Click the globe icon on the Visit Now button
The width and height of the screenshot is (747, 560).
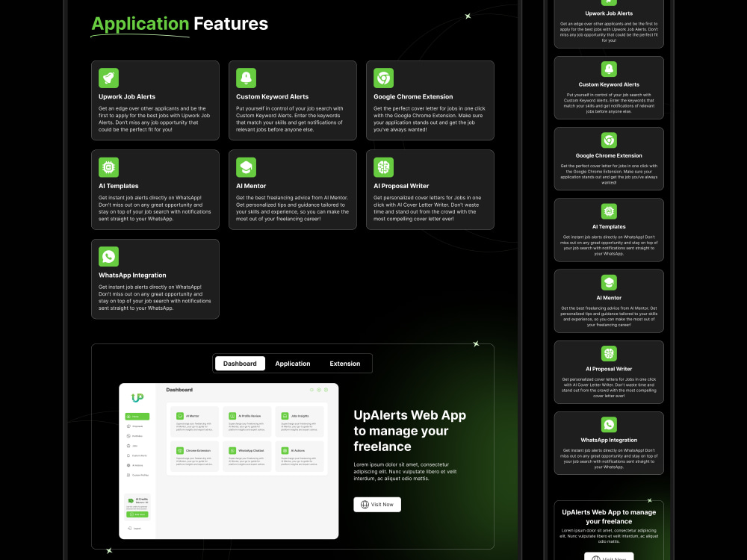[365, 504]
